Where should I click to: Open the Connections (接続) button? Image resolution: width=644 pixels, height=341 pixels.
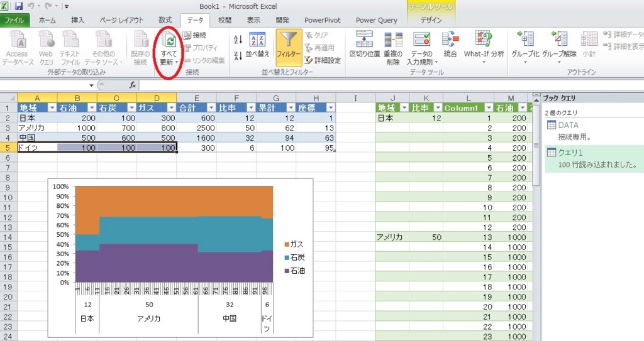[195, 35]
